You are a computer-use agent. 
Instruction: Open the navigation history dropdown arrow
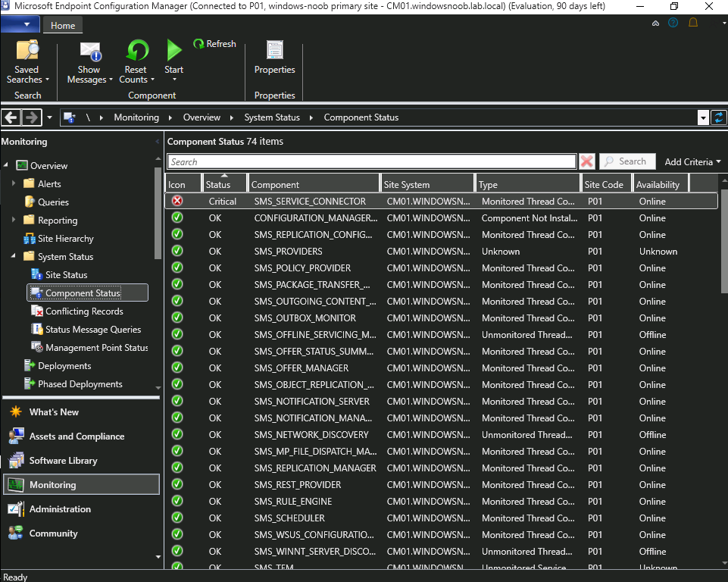(x=50, y=117)
